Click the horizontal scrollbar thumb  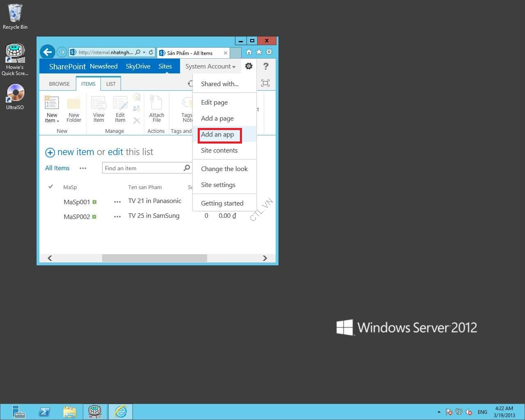point(154,258)
